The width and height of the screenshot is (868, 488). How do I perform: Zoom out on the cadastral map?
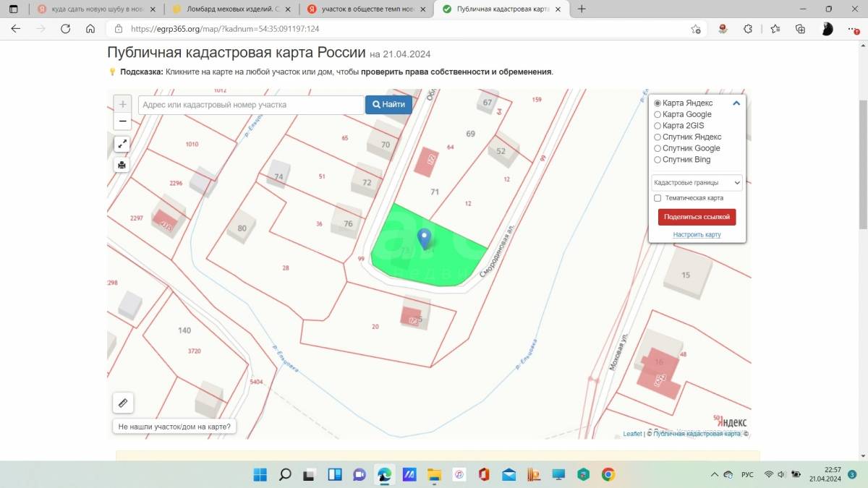coord(122,121)
